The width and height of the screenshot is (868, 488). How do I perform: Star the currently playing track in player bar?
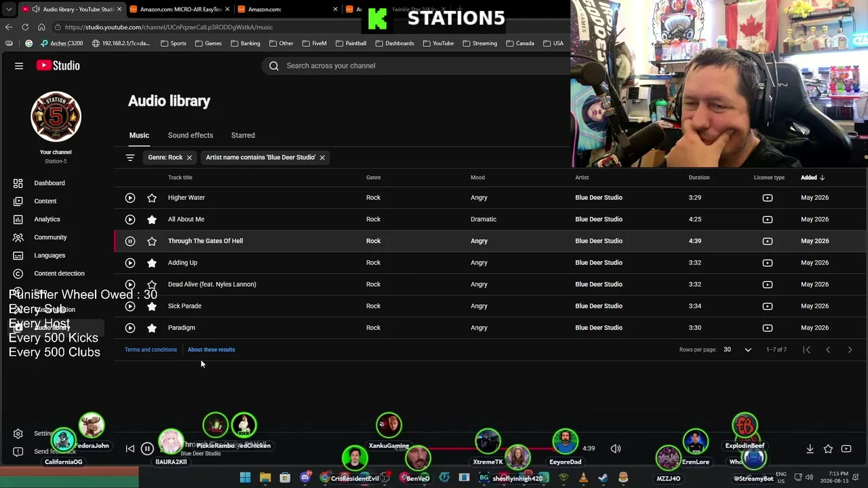click(828, 449)
